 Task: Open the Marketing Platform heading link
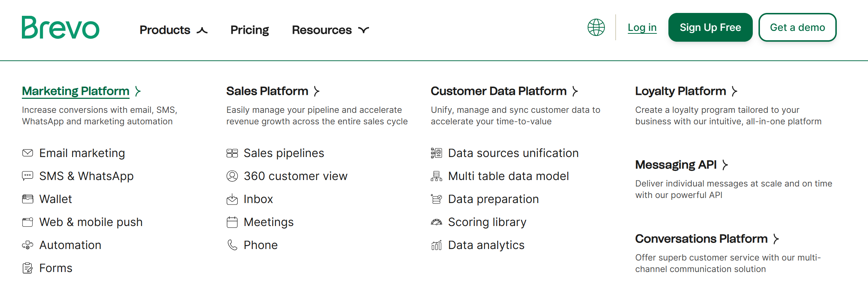75,91
